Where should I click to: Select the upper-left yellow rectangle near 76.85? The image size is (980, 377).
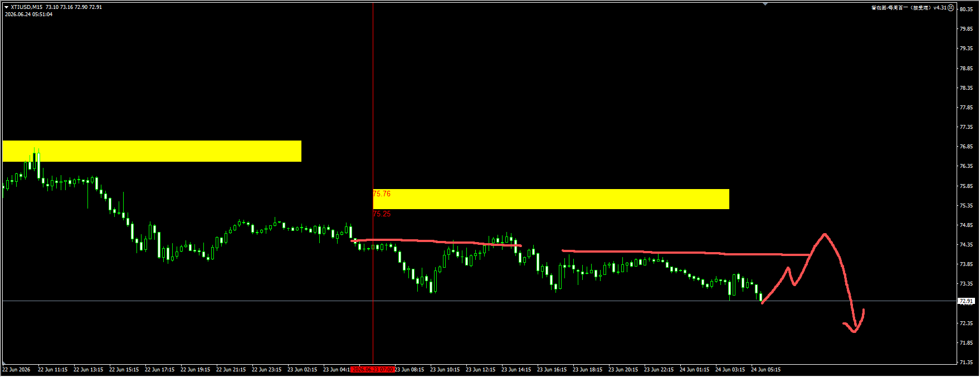point(152,151)
